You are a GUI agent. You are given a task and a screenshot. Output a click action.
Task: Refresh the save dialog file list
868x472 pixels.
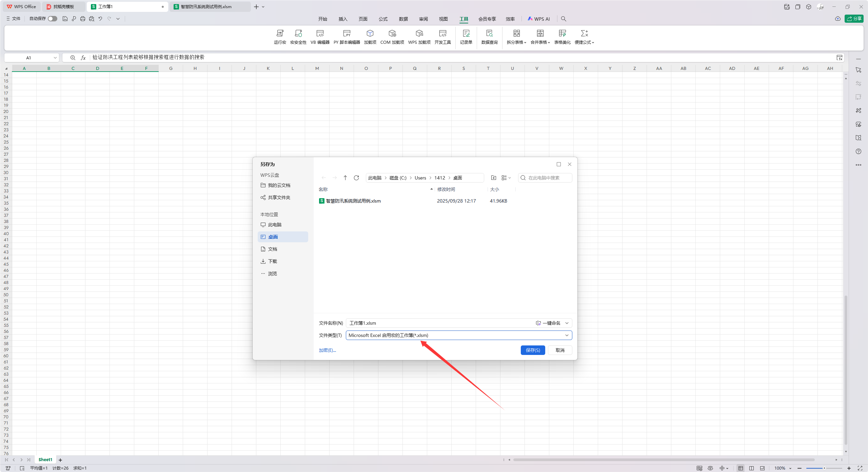[356, 178]
